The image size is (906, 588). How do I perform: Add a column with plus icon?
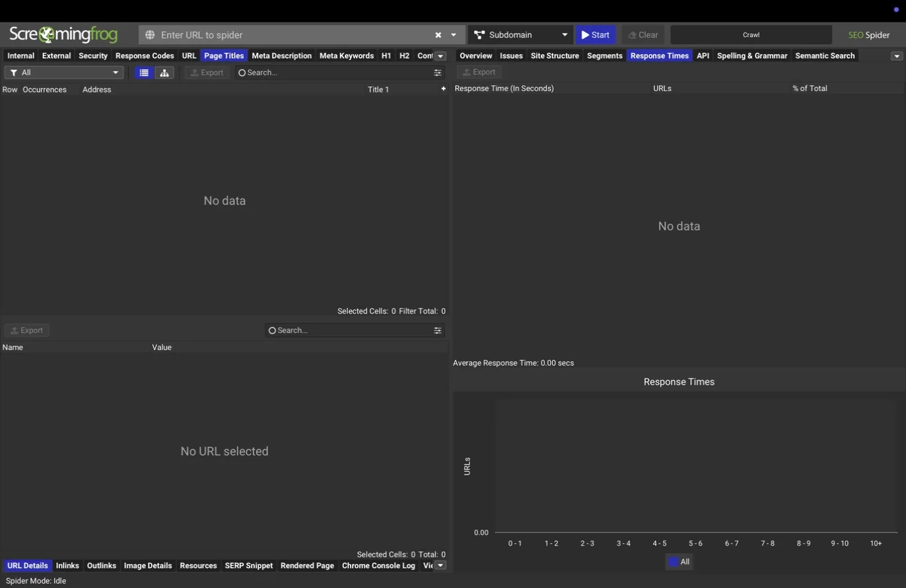pos(443,88)
